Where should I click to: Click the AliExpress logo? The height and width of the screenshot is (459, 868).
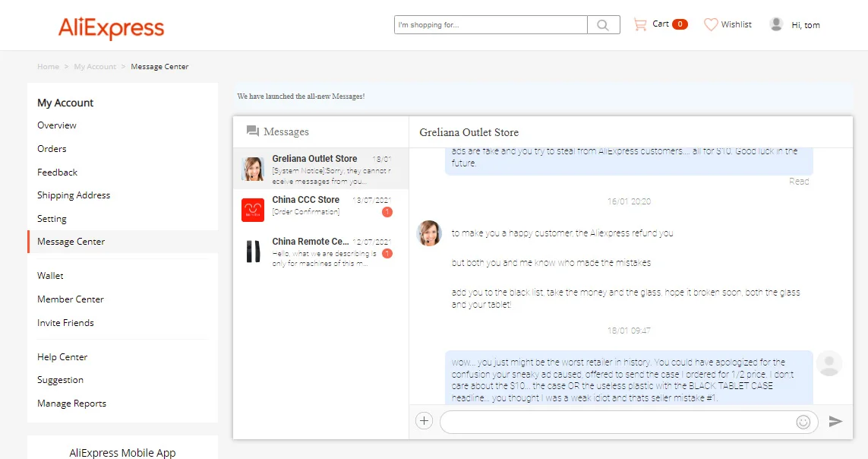pyautogui.click(x=112, y=27)
